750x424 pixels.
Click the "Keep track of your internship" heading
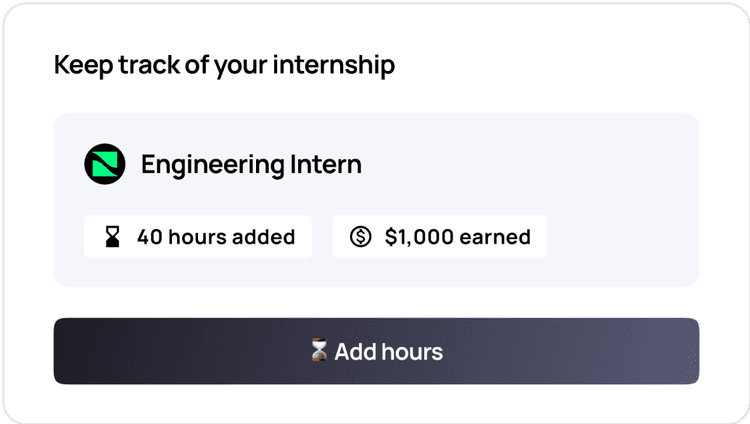tap(224, 65)
